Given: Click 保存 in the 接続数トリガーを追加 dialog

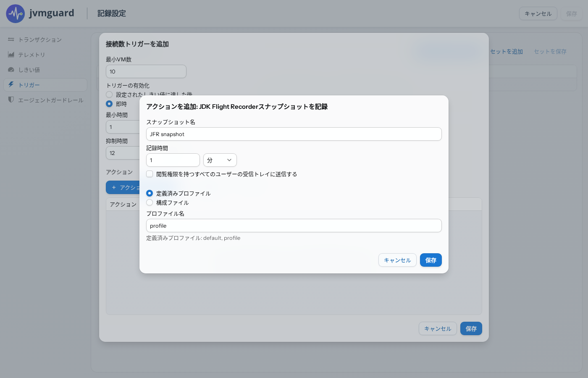Looking at the screenshot, I should pyautogui.click(x=471, y=328).
